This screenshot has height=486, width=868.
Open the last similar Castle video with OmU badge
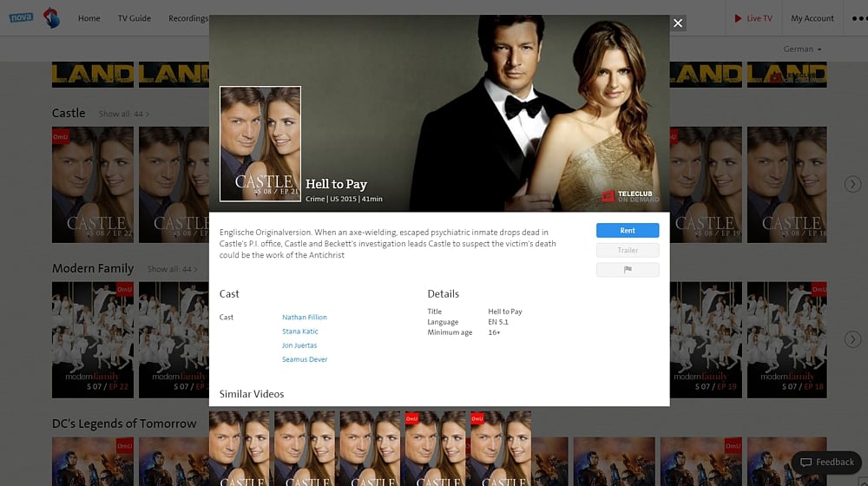pyautogui.click(x=501, y=449)
